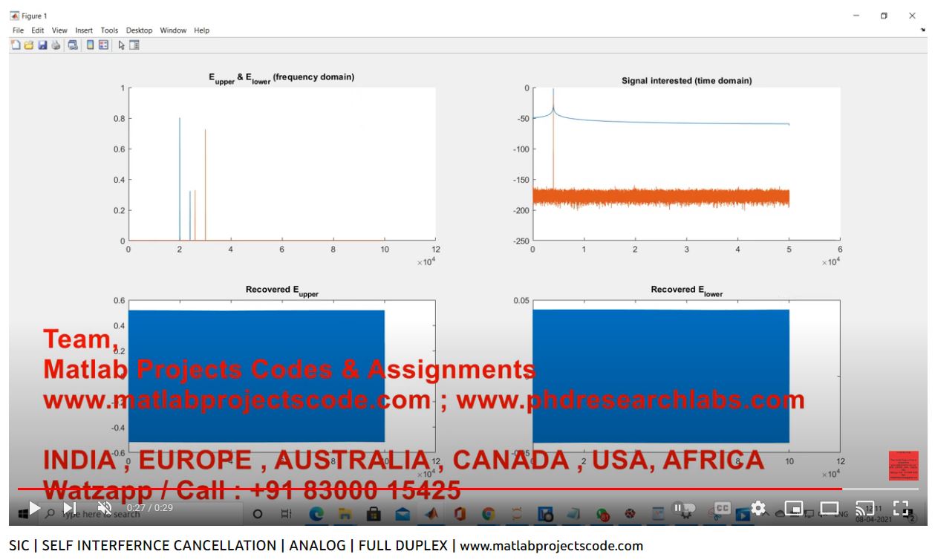Open the video settings gear menu
Viewport: 935px width, 560px height.
(x=758, y=509)
